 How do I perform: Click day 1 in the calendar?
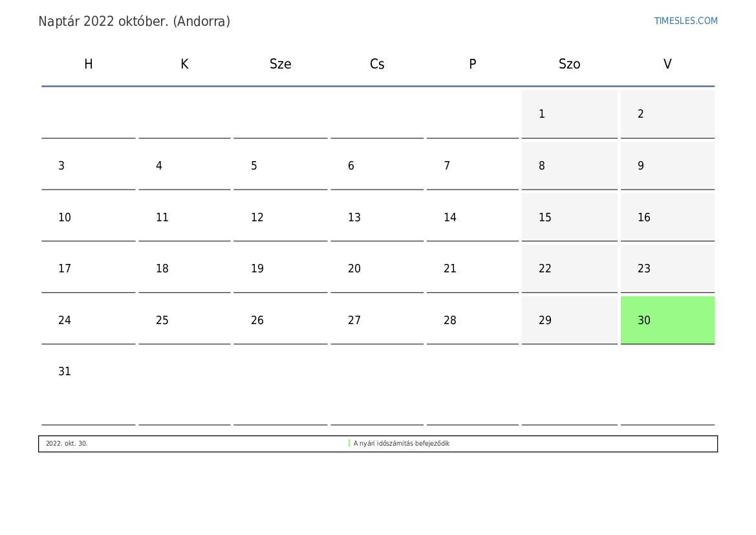click(x=569, y=114)
